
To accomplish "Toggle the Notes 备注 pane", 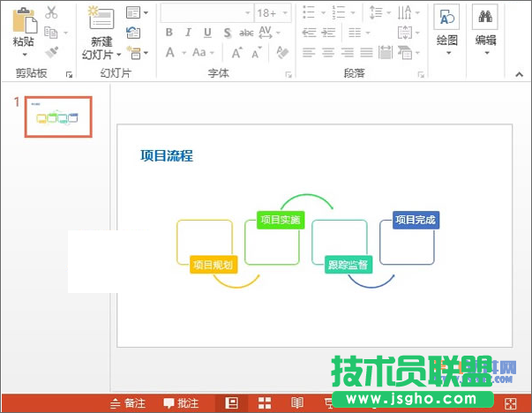I will 128,403.
